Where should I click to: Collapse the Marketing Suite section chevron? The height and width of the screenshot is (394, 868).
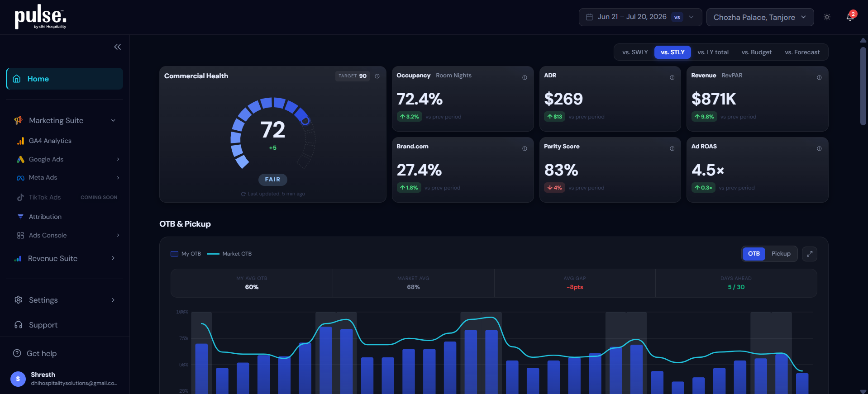coord(113,120)
